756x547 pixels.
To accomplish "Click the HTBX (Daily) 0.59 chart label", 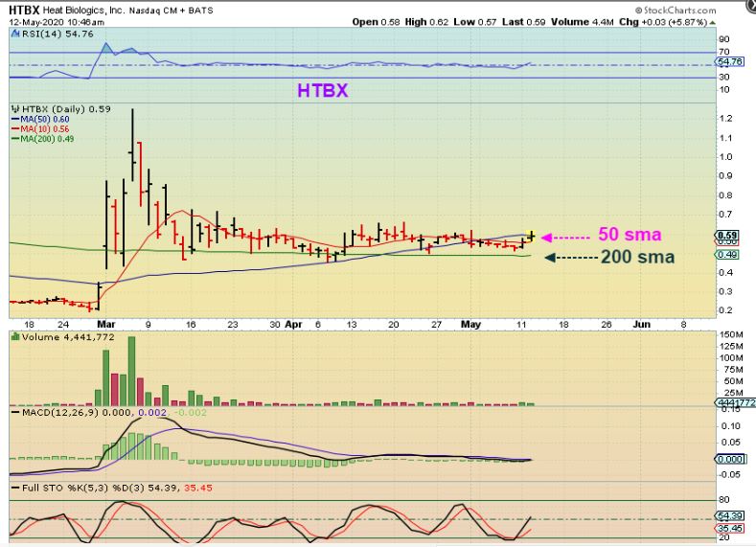I will 66,109.
